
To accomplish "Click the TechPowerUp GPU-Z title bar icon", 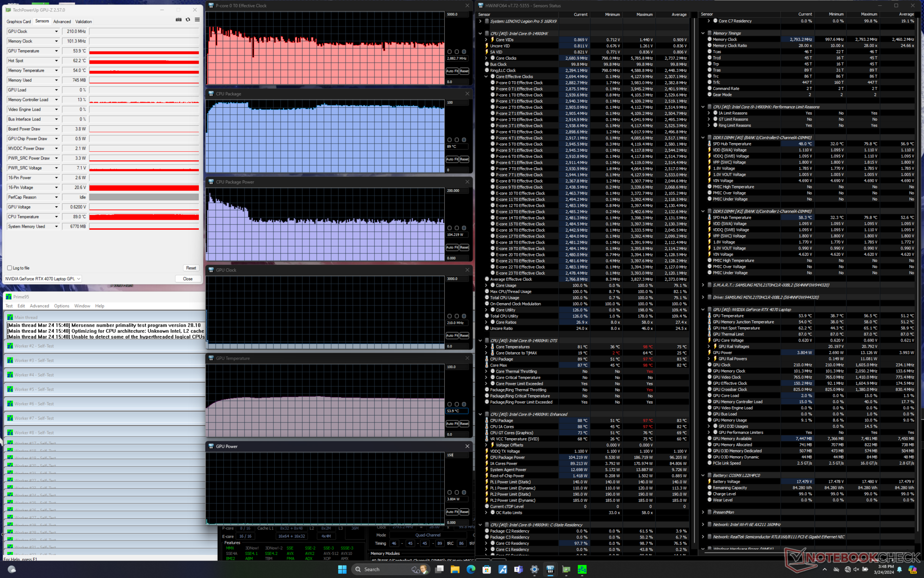I will [x=8, y=10].
